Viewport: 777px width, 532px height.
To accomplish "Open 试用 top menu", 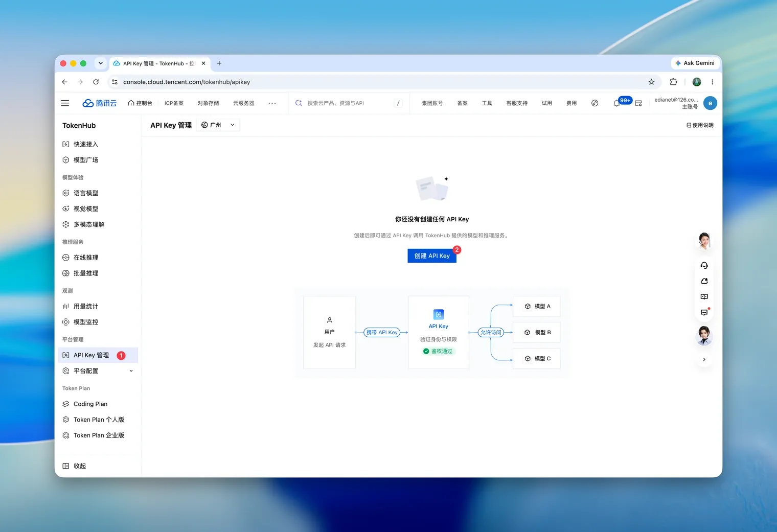I will (547, 103).
